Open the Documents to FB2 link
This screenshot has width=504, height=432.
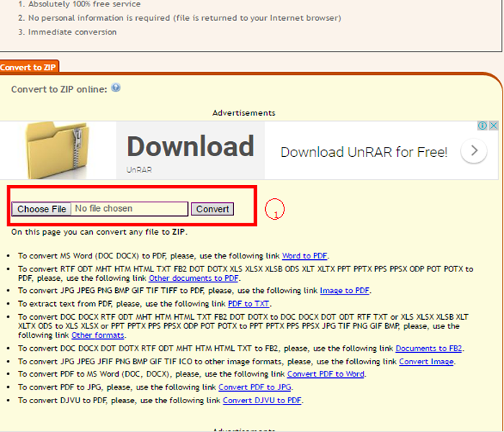[429, 348]
